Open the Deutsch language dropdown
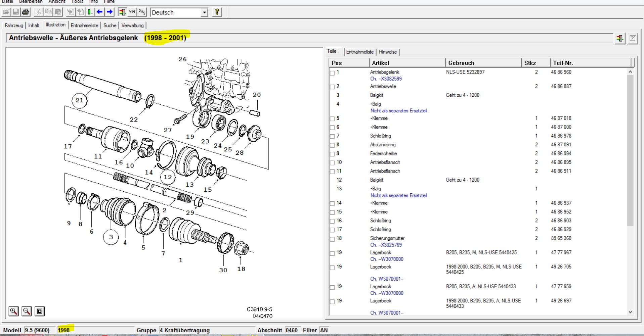 click(x=204, y=12)
